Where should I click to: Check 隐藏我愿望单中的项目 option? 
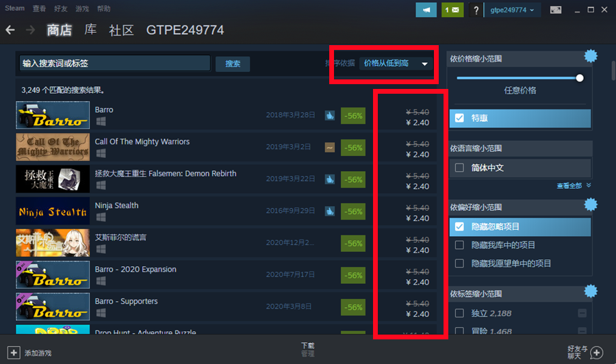[x=459, y=263]
